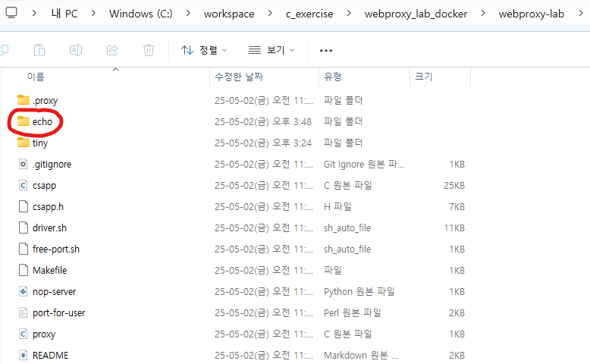Click the port-for-user Perl file icon
The height and width of the screenshot is (364, 590).
click(24, 312)
